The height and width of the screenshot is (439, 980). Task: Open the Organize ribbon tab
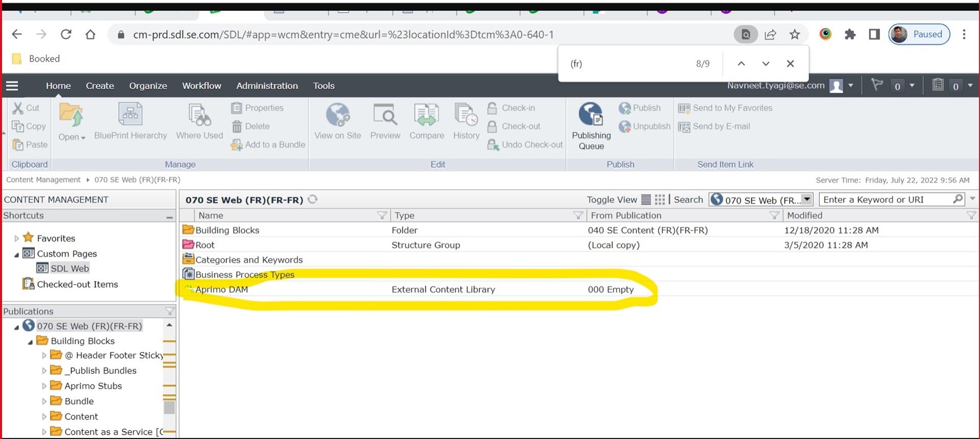click(x=148, y=86)
